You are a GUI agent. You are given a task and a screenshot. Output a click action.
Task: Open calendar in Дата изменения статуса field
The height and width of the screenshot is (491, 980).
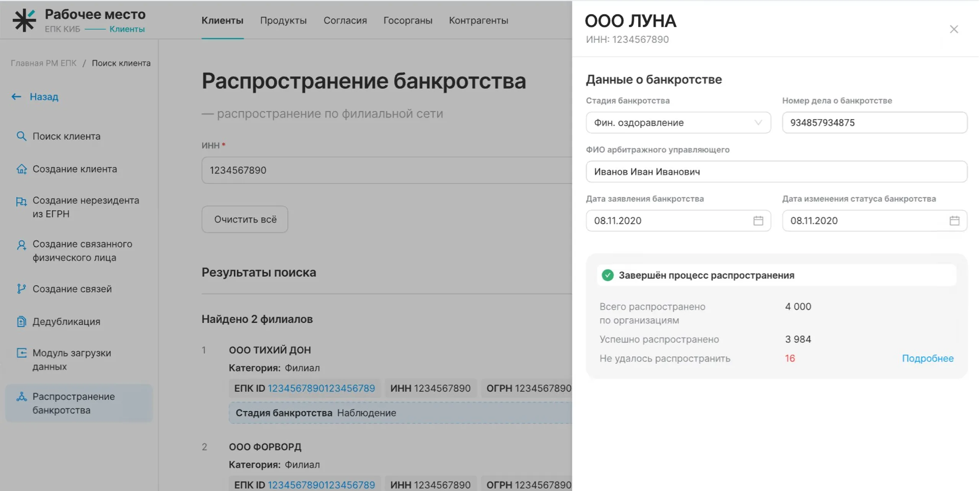point(954,221)
